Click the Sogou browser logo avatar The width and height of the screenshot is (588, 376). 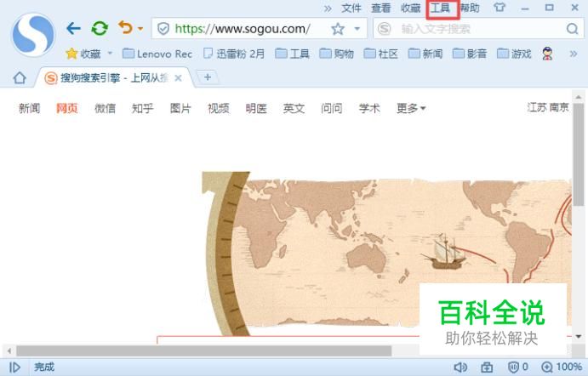33,35
